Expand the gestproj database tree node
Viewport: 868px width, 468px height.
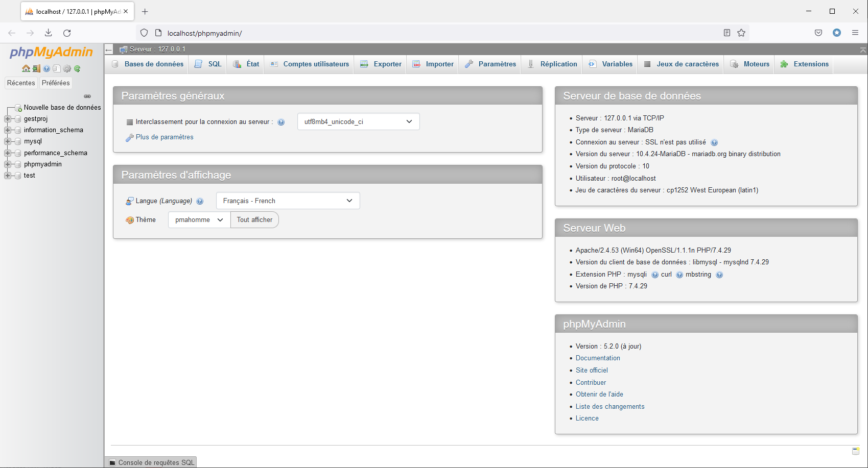[x=8, y=119]
